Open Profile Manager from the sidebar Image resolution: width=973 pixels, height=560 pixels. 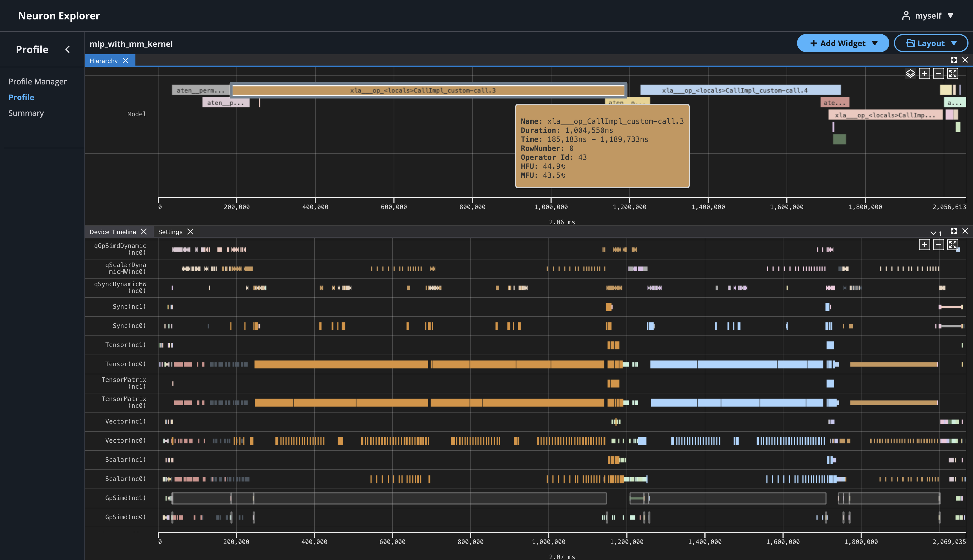tap(37, 81)
